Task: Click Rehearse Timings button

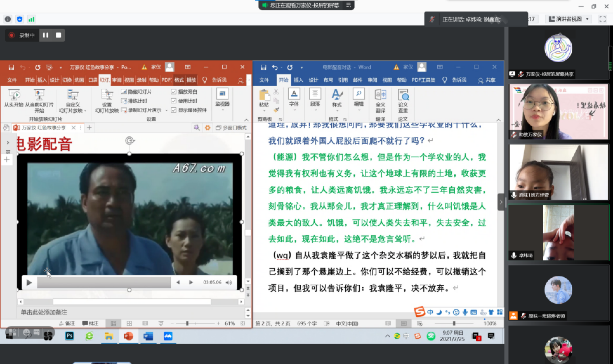Action: point(135,101)
